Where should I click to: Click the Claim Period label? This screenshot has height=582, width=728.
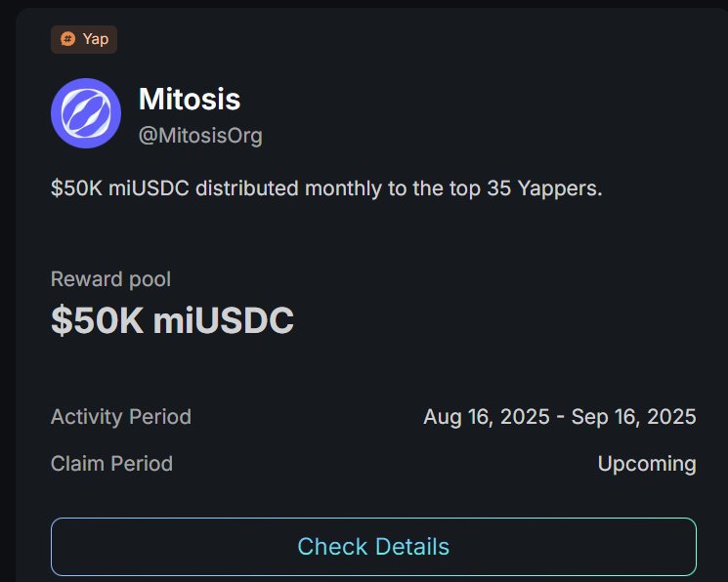[x=112, y=464]
